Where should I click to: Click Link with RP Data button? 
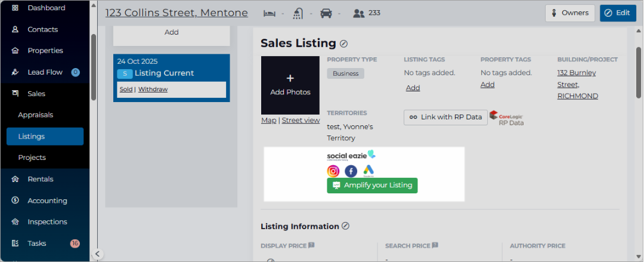click(445, 117)
